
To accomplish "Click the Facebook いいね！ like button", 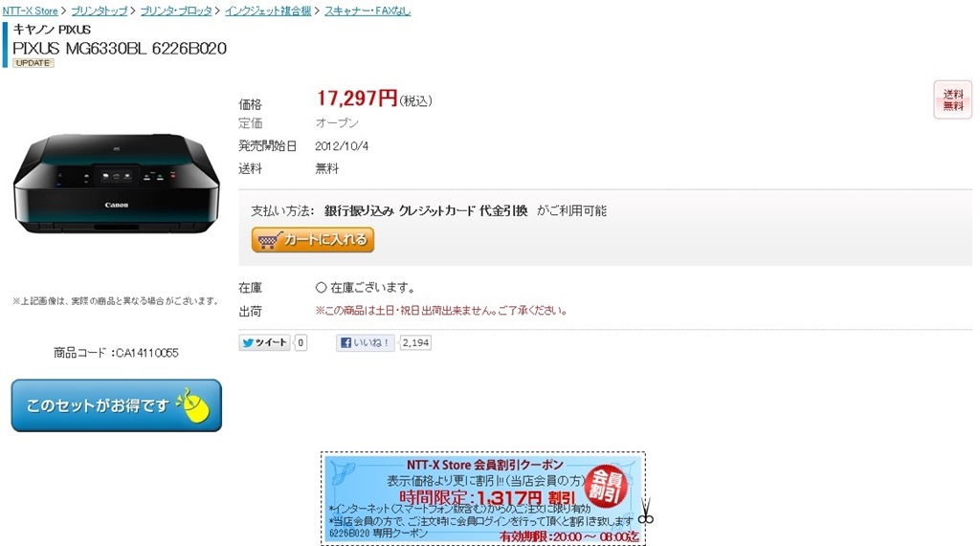I will (x=366, y=342).
